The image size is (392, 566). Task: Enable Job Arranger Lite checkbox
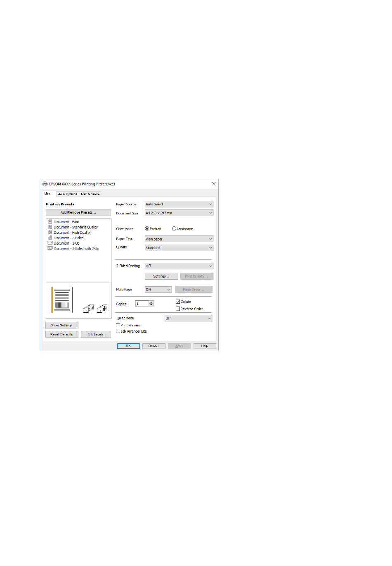118,331
